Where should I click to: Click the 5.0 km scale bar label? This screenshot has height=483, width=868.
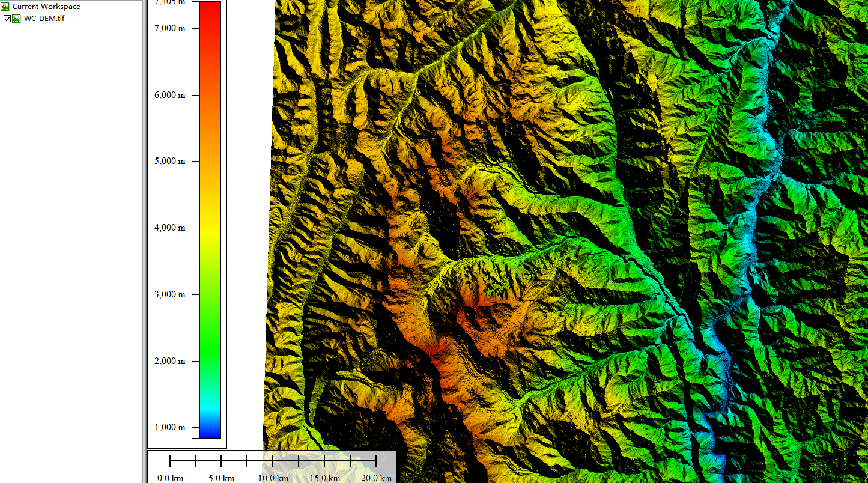point(222,478)
